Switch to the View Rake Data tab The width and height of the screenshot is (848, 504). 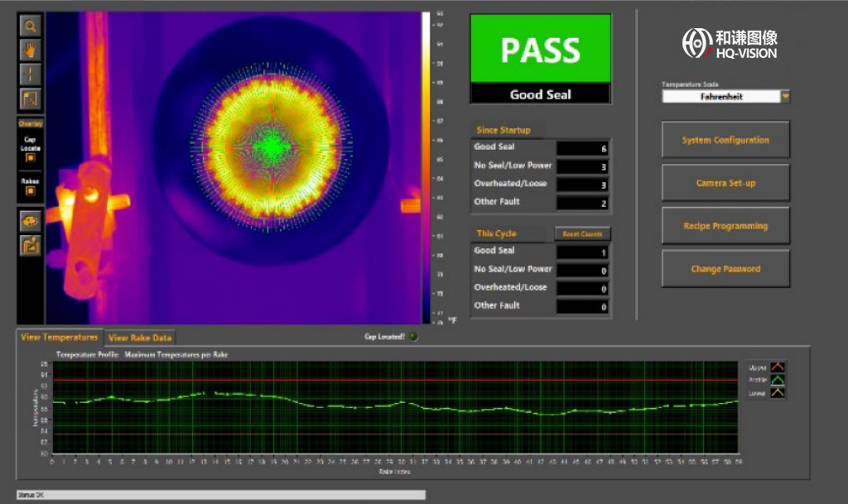(140, 338)
